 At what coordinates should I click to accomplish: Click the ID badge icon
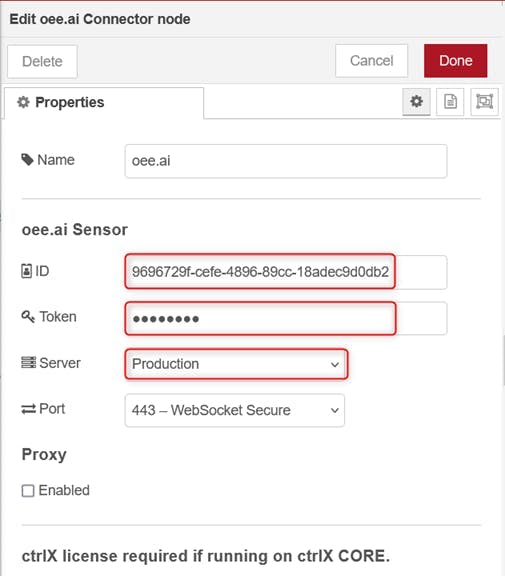click(x=26, y=271)
